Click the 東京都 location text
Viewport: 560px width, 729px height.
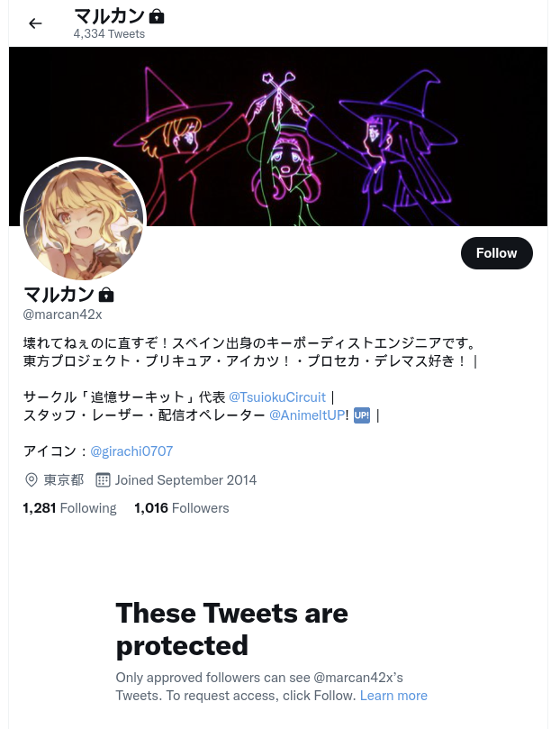(x=64, y=479)
